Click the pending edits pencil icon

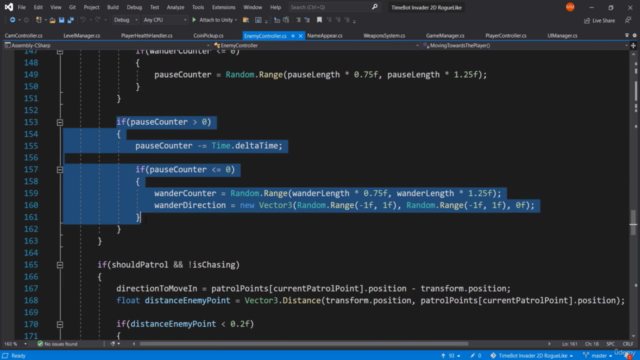point(472,356)
